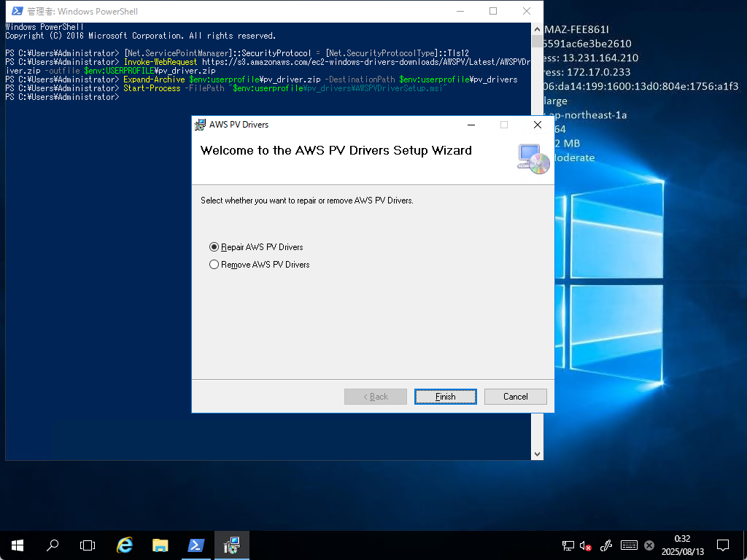The height and width of the screenshot is (560, 747).
Task: Open Task View from the taskbar
Action: click(88, 545)
